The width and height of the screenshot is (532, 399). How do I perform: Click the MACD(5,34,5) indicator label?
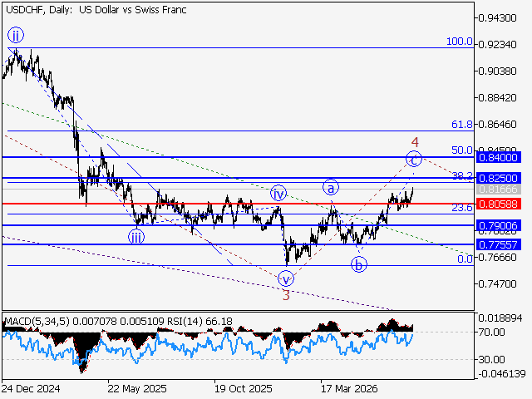[x=37, y=322]
